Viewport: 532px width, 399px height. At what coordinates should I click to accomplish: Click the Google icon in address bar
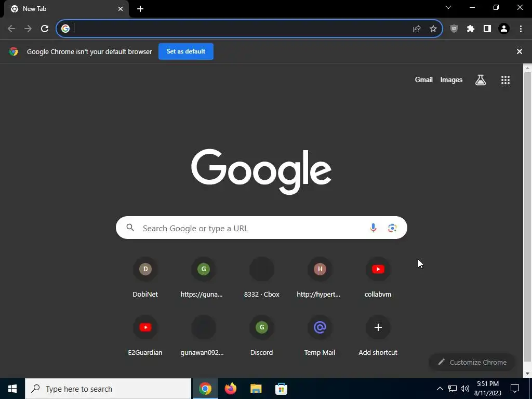pyautogui.click(x=65, y=29)
